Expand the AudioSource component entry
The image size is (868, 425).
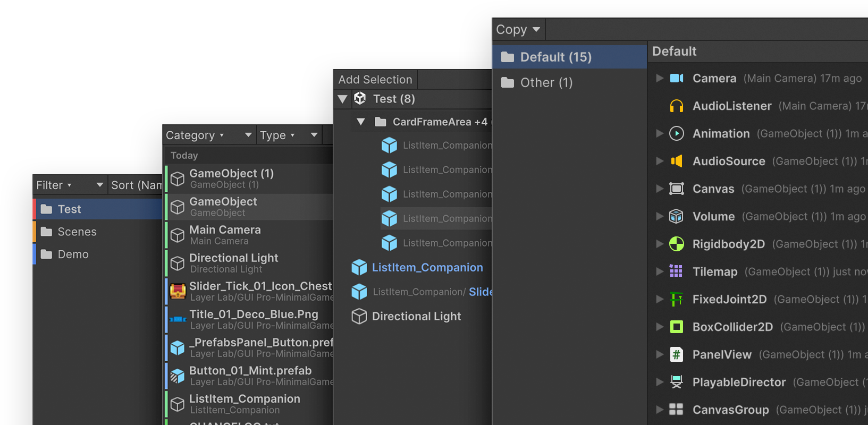[660, 161]
